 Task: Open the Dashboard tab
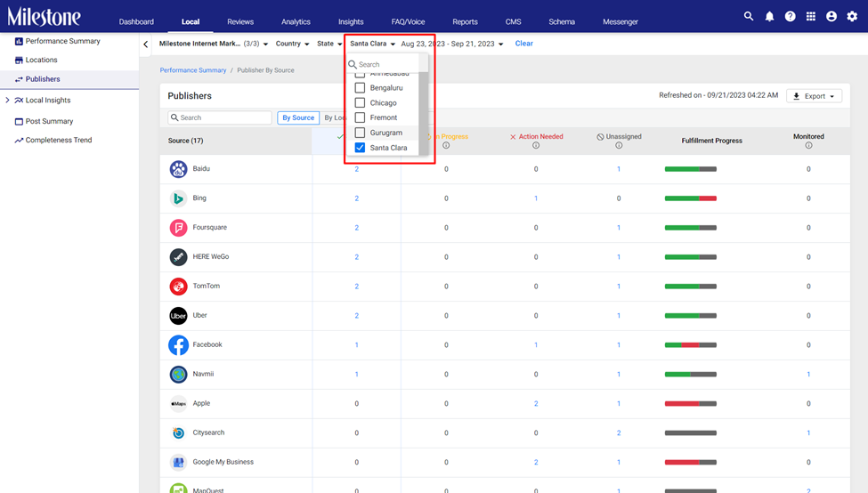(136, 21)
